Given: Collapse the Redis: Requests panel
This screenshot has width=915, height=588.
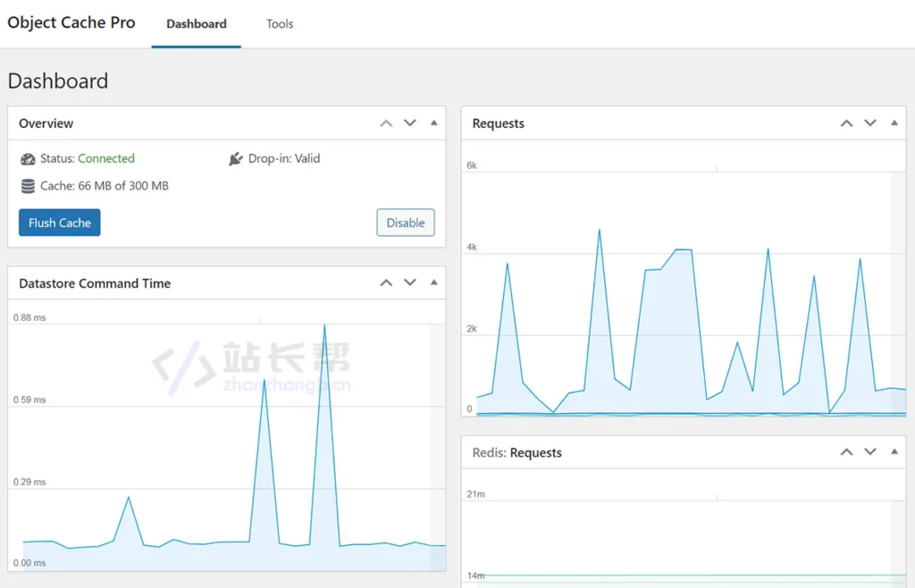Looking at the screenshot, I should (894, 452).
